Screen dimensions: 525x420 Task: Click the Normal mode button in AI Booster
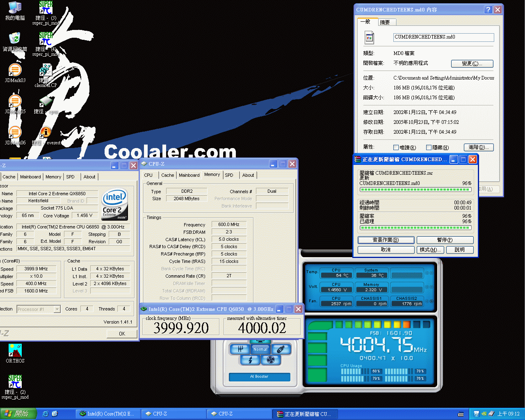coord(260,349)
